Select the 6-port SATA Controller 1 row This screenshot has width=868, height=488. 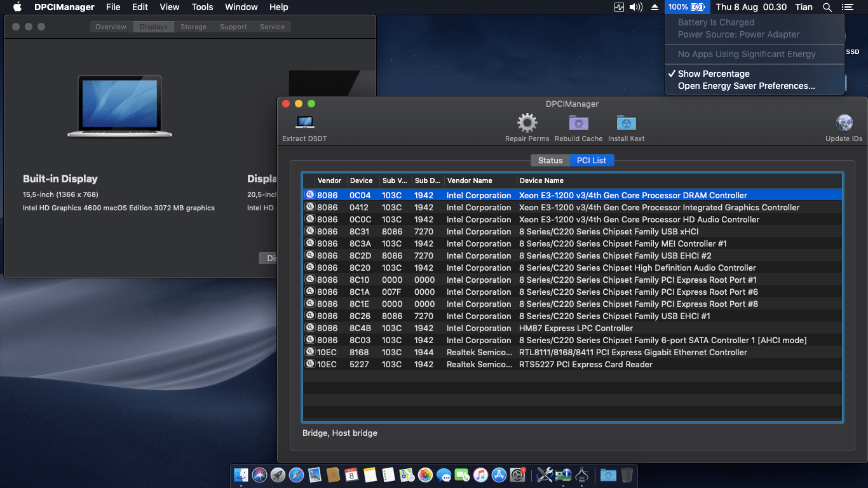[x=573, y=340]
